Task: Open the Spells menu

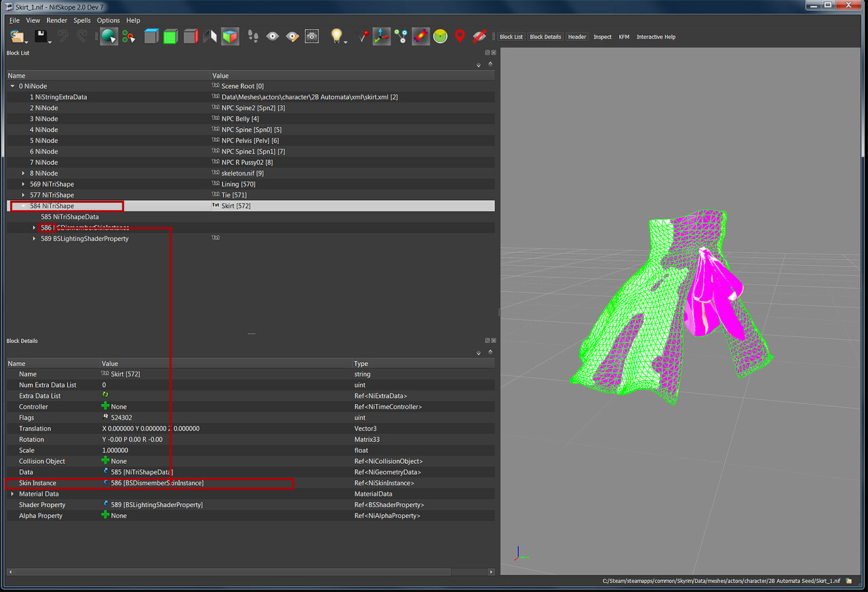Action: click(x=82, y=20)
